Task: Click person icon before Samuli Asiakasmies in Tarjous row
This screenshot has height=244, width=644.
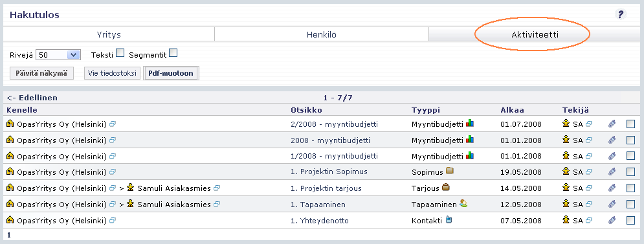Action: (x=131, y=188)
